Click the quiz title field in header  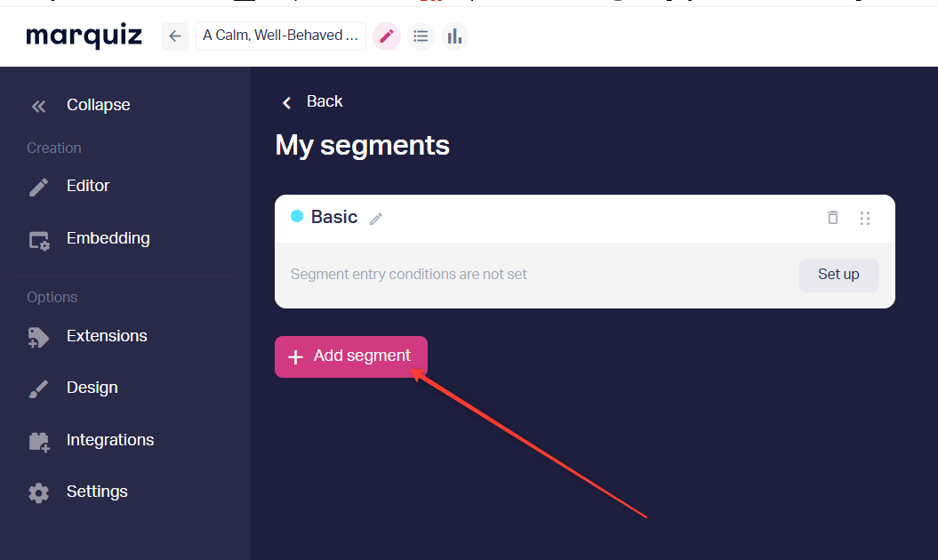pyautogui.click(x=281, y=36)
